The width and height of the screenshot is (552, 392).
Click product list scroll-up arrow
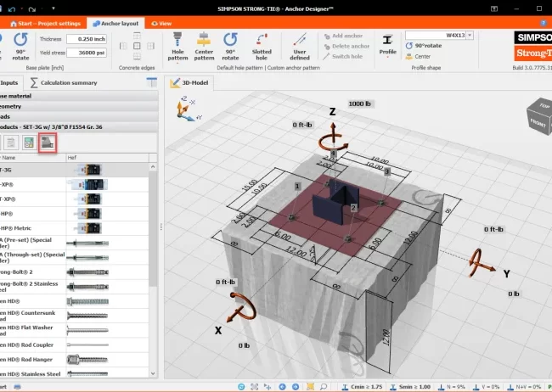[x=153, y=167]
